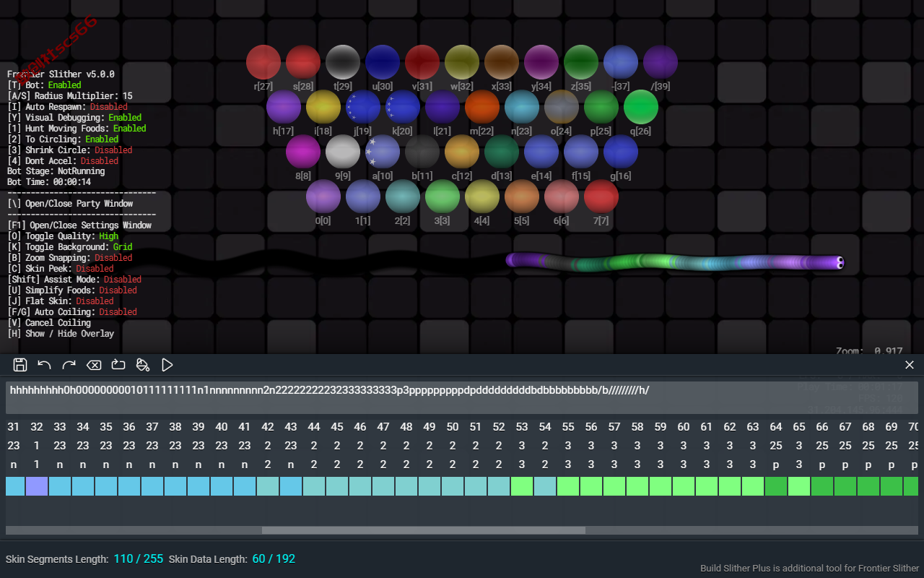924x578 pixels.
Task: Pick the orange ball labeled m[22]
Action: coord(482,107)
